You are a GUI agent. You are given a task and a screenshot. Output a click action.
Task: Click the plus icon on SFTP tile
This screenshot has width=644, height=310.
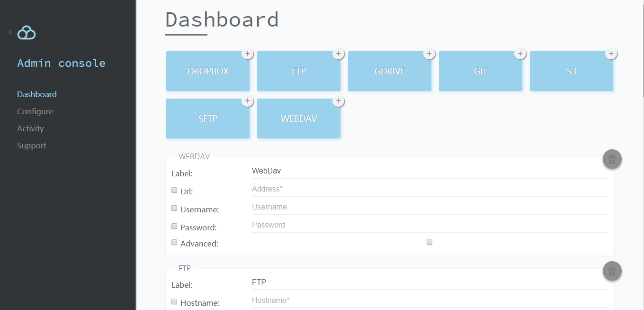coord(248,101)
